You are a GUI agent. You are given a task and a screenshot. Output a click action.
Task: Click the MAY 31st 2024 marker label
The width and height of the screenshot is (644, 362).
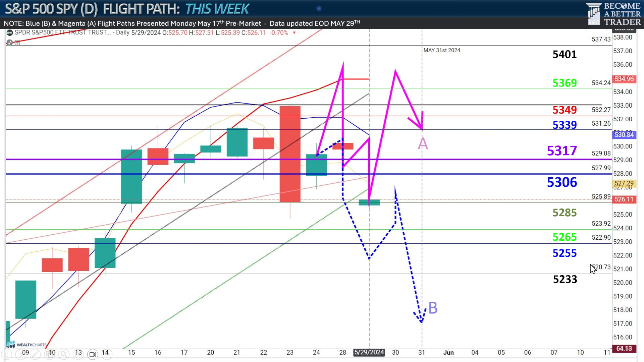click(442, 50)
